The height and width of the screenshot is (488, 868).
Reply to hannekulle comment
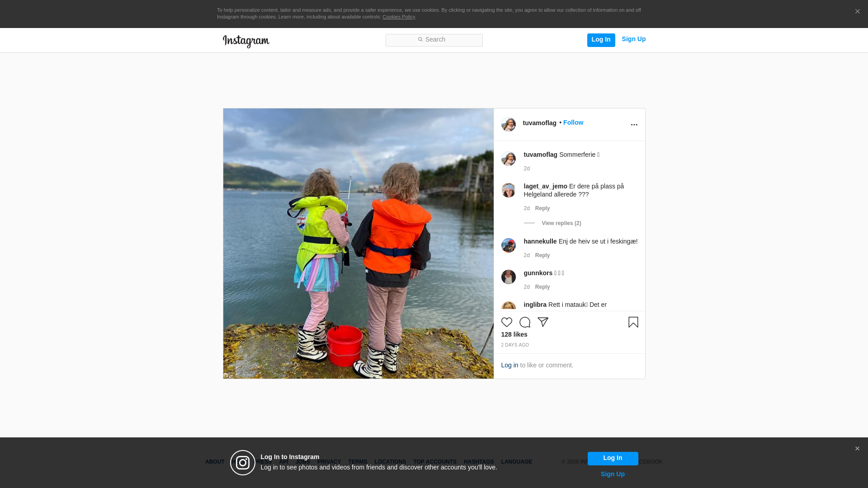542,255
